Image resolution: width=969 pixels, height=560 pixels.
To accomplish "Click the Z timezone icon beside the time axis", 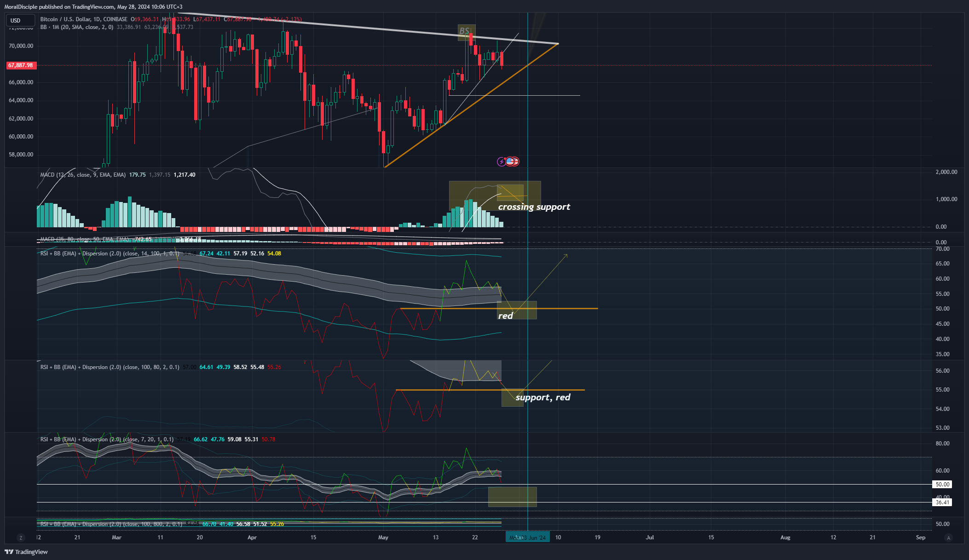I will click(x=20, y=537).
